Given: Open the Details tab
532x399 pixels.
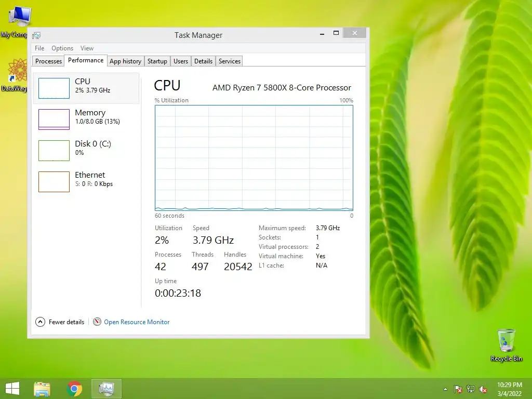Looking at the screenshot, I should [203, 61].
